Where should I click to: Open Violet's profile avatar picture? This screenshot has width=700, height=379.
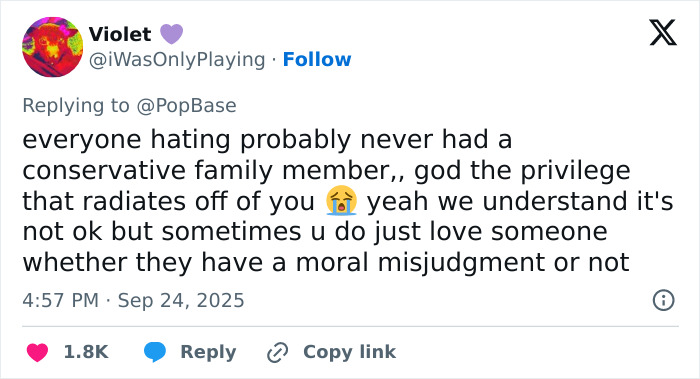tap(53, 47)
